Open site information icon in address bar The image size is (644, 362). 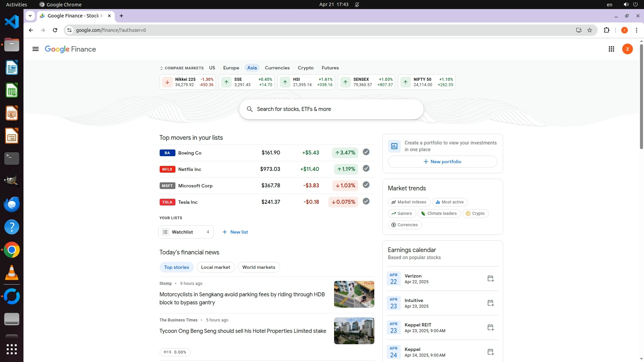point(69,30)
